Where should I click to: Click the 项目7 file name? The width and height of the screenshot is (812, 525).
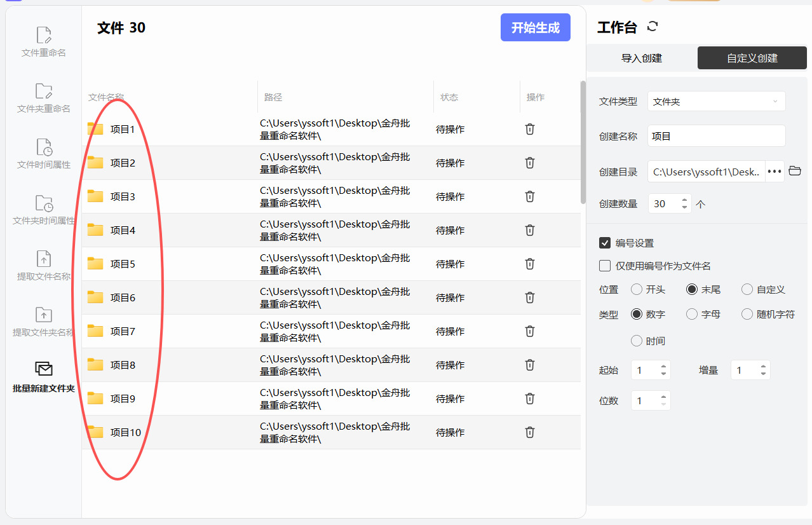pyautogui.click(x=123, y=331)
